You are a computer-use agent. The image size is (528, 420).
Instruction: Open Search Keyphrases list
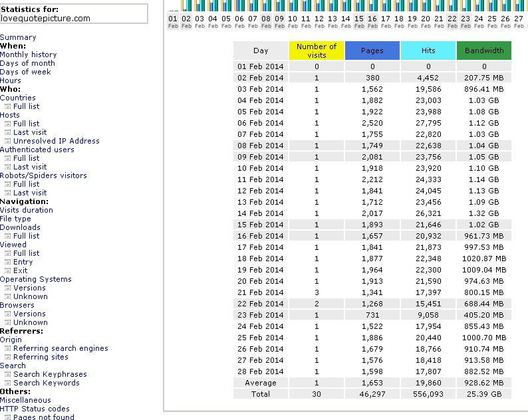(x=50, y=374)
